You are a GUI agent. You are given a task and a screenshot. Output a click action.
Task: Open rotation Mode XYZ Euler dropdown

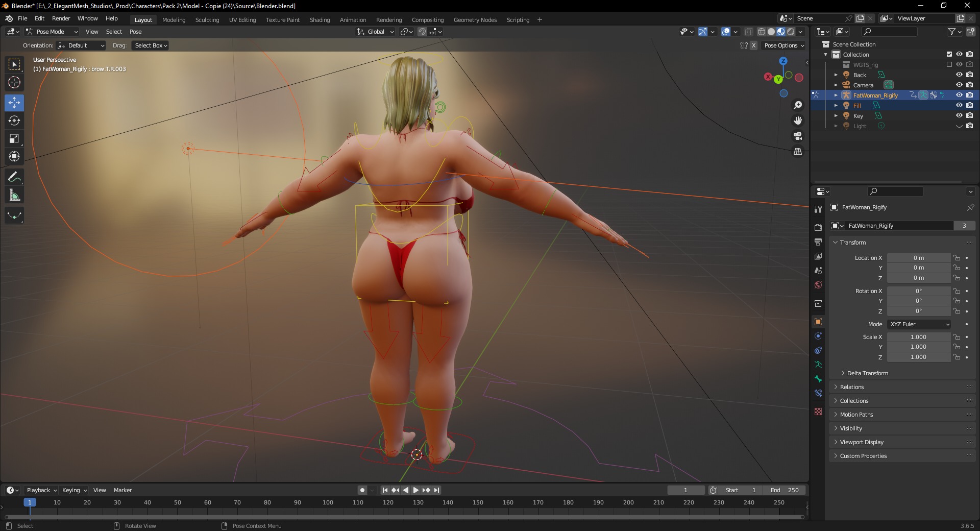(920, 324)
